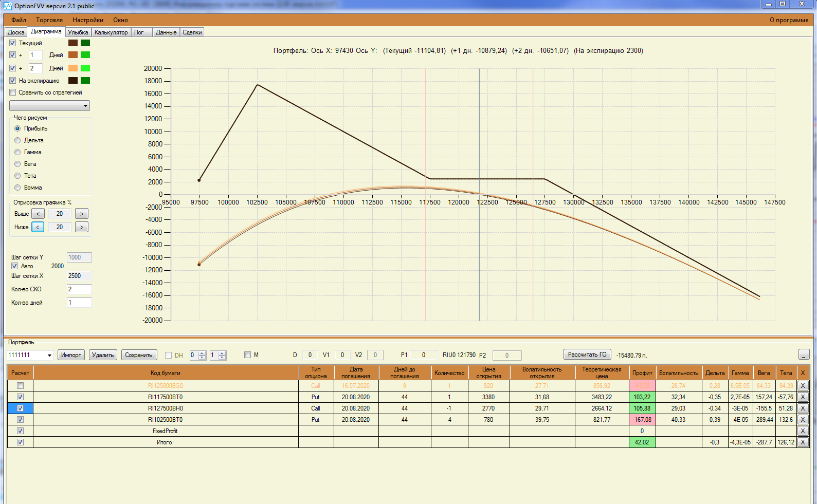This screenshot has height=504, width=817.
Task: Increase the Выше range with its right arrow
Action: [x=82, y=214]
